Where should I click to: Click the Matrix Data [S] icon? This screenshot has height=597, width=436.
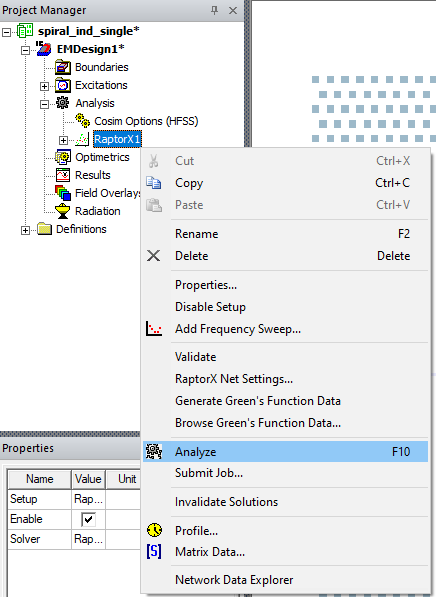point(154,552)
